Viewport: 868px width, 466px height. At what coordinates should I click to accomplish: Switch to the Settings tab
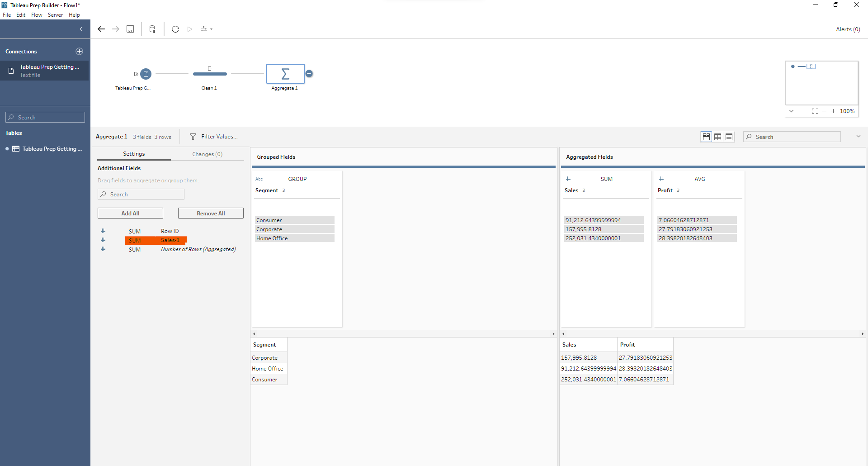134,154
